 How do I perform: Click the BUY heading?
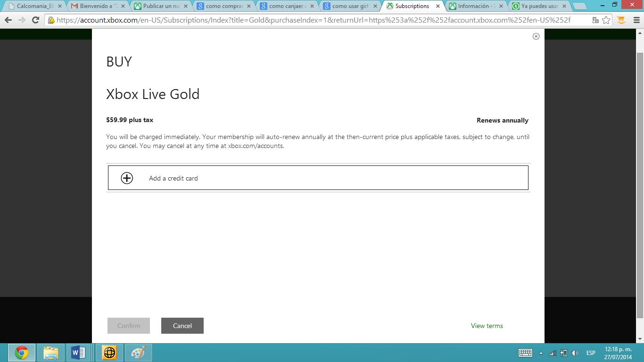[119, 62]
